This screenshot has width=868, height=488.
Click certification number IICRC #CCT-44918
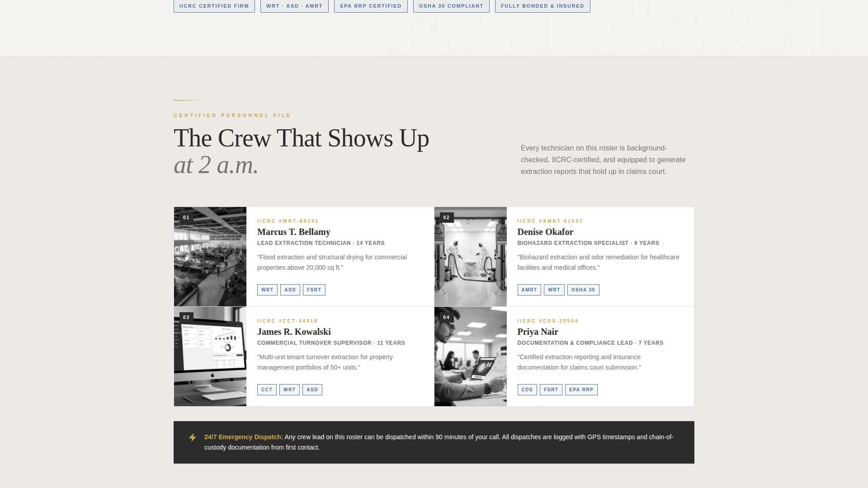coord(288,321)
